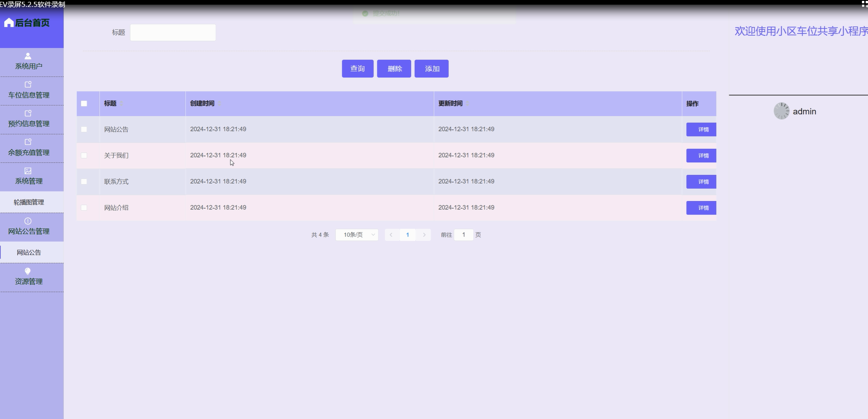Focus the 前往 page jump input
Screen dimensions: 868x419
click(x=463, y=235)
